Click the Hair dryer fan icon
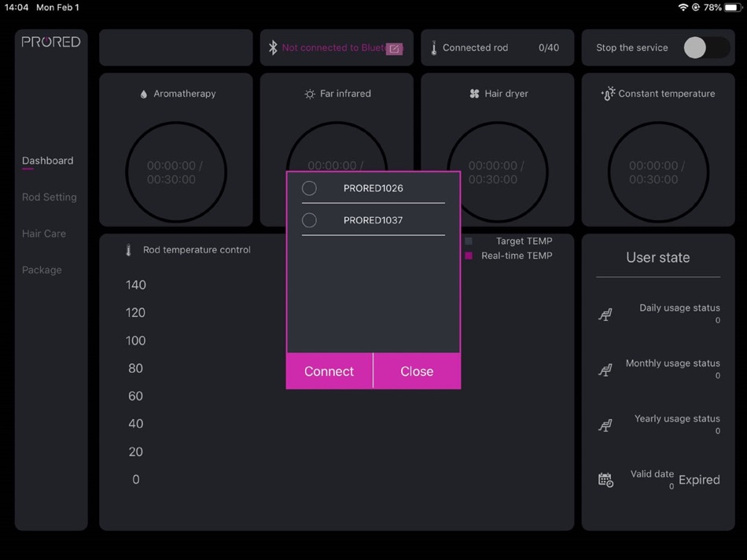This screenshot has width=747, height=560. pyautogui.click(x=474, y=94)
